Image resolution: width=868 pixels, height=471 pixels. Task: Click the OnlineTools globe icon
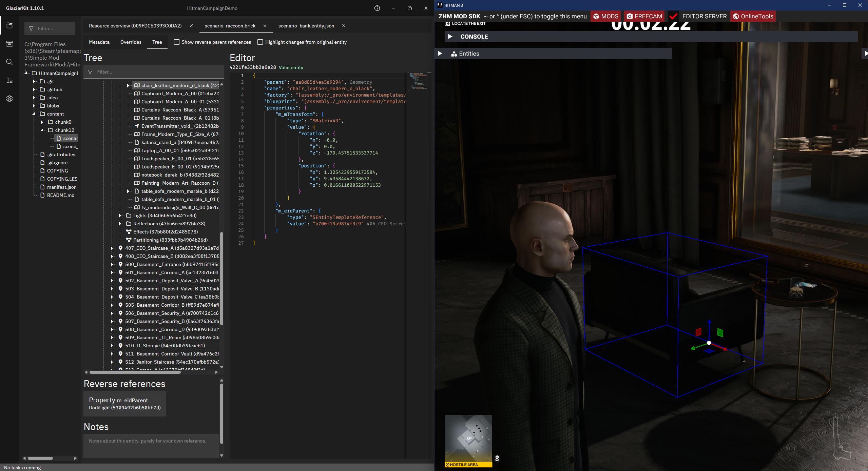coord(736,16)
